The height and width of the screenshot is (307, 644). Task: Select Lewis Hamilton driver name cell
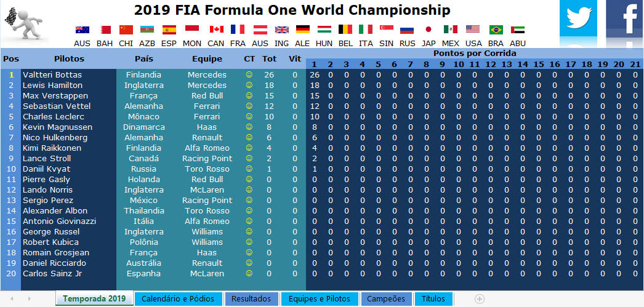[52, 86]
